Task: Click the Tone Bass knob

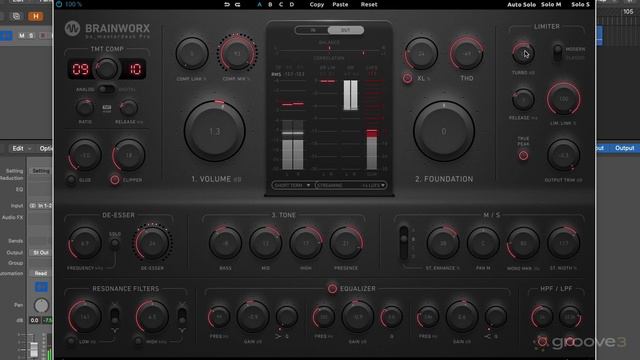Action: coord(225,243)
